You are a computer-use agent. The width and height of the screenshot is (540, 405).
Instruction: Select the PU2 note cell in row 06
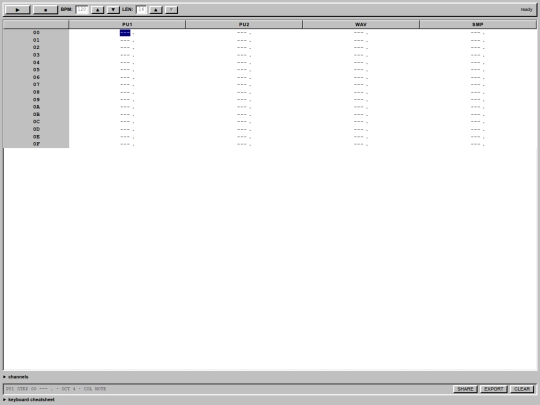click(x=242, y=77)
